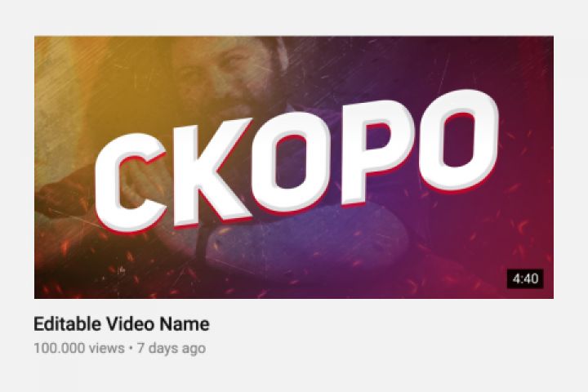This screenshot has height=392, width=588.
Task: Click the 7 days ago upload date
Action: coord(171,349)
